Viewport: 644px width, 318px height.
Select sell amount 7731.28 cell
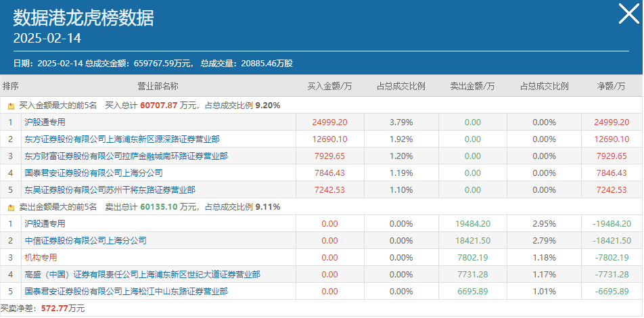pyautogui.click(x=473, y=275)
